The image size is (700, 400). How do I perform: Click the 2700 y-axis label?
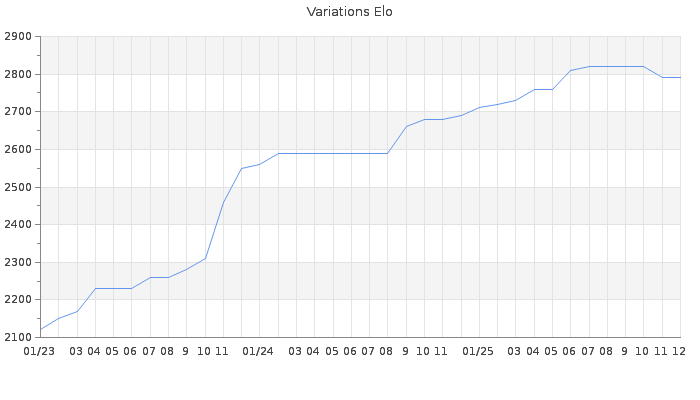(x=20, y=112)
